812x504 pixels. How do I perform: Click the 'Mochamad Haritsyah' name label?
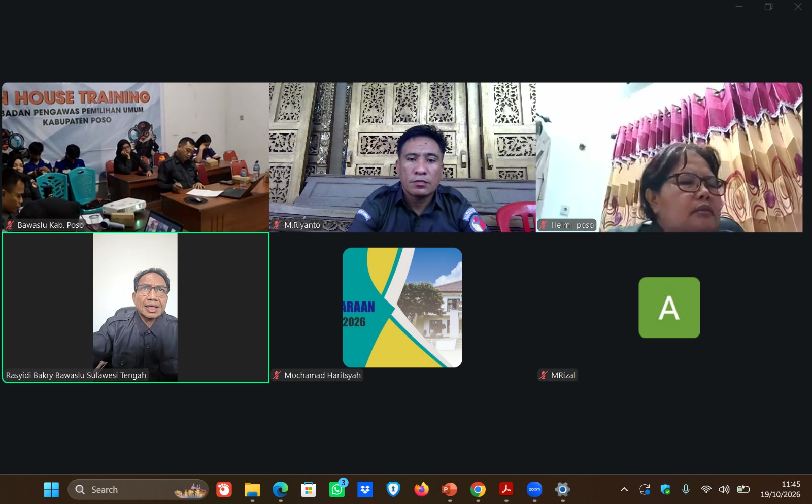click(322, 376)
